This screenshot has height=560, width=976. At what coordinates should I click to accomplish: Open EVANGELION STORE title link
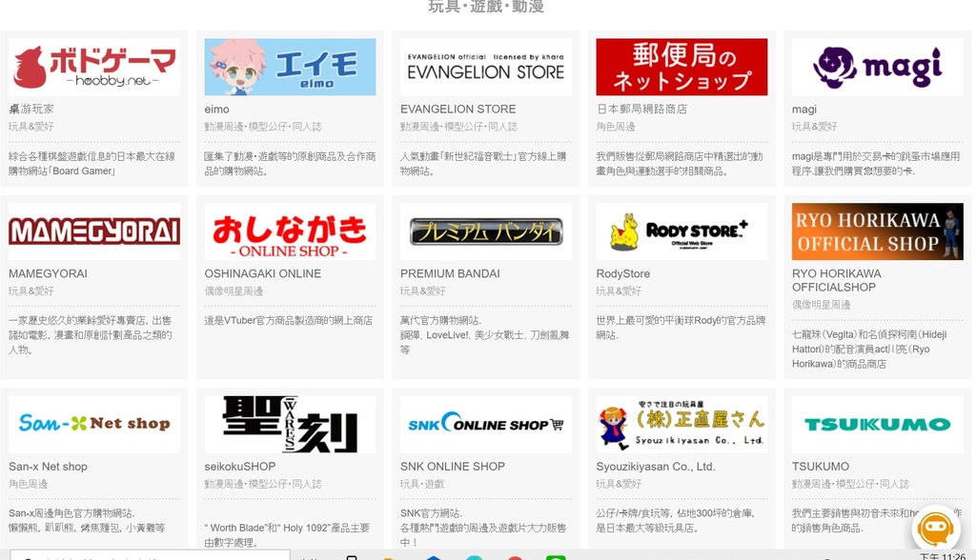pyautogui.click(x=458, y=109)
